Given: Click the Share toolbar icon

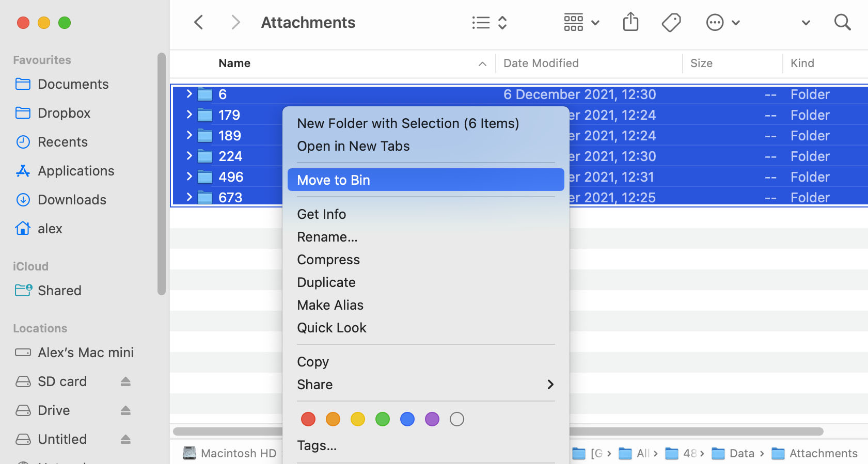Looking at the screenshot, I should click(x=630, y=22).
